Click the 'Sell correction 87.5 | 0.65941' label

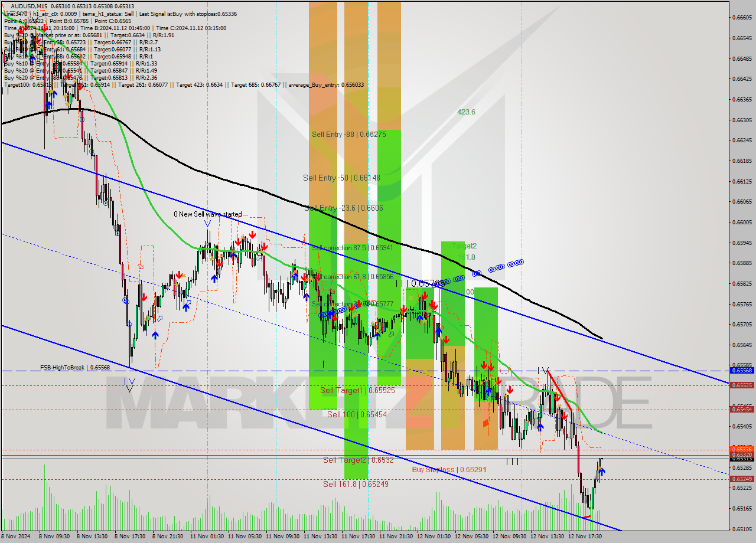click(x=353, y=248)
